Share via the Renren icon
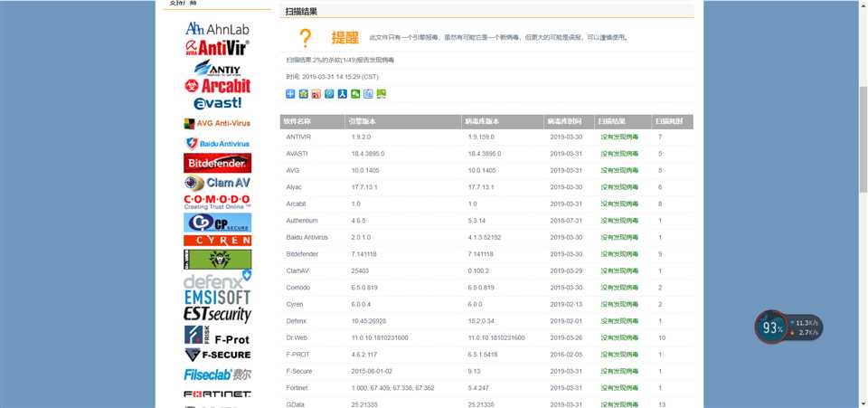Viewport: 868px width, 408px height. pyautogui.click(x=342, y=94)
